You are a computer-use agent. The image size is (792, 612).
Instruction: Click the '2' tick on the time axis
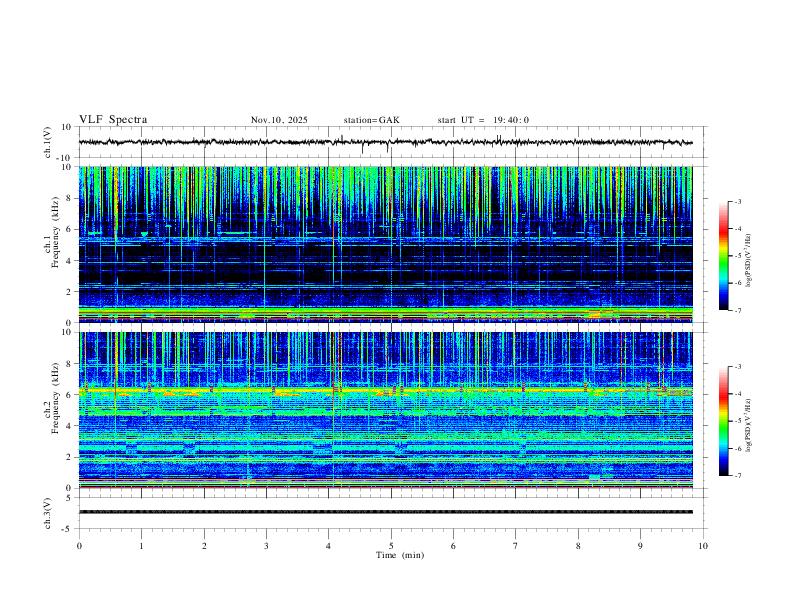[x=204, y=546]
